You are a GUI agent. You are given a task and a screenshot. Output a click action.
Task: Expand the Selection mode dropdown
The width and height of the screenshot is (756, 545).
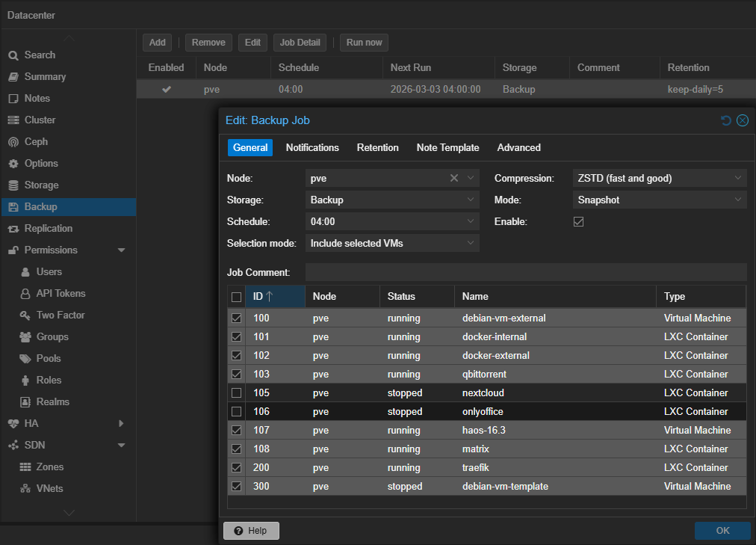coord(471,244)
